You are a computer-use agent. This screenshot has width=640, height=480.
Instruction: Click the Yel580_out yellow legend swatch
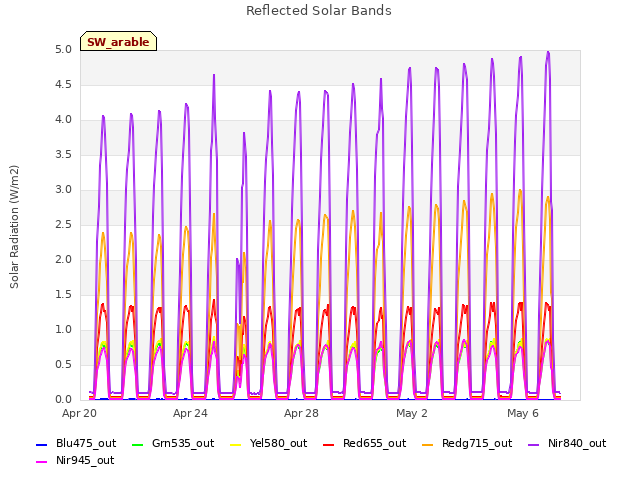coord(236,444)
